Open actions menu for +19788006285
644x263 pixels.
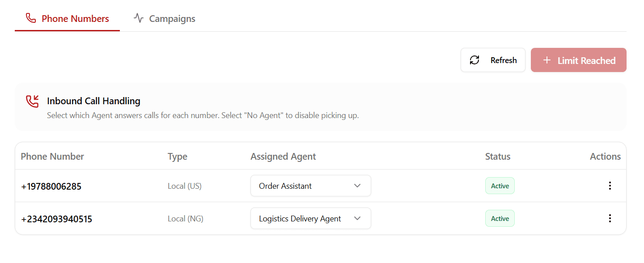[x=610, y=186]
